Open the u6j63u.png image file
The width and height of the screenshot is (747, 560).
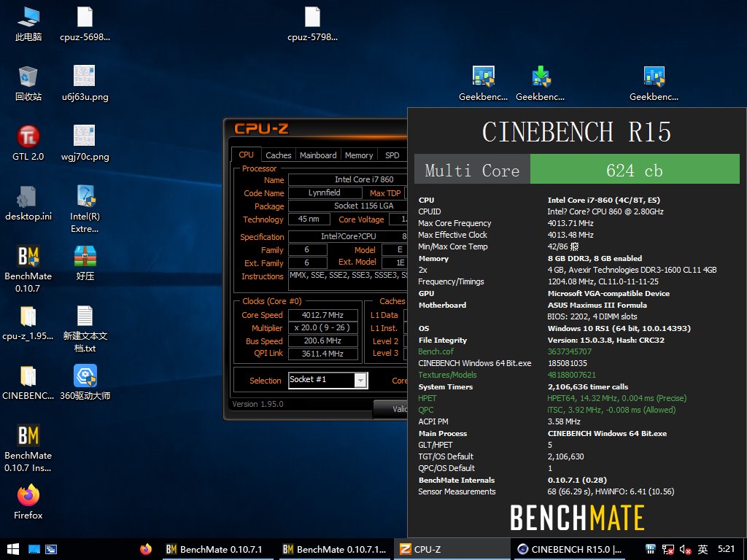85,83
